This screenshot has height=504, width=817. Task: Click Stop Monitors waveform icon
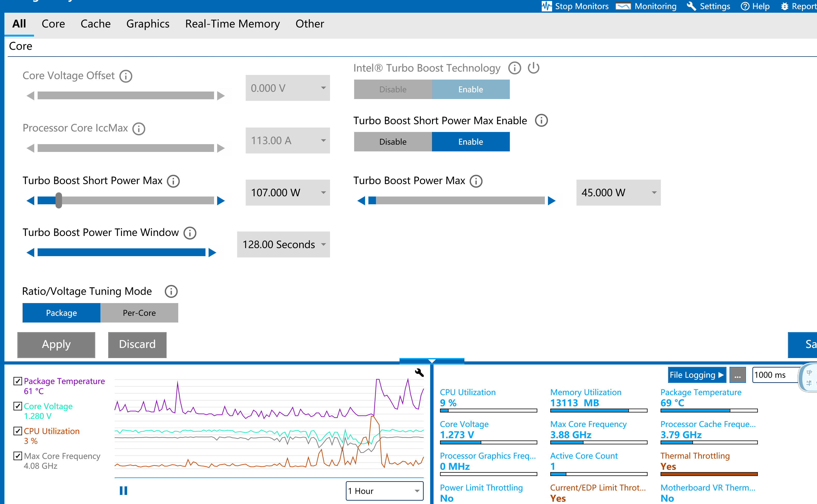(547, 6)
